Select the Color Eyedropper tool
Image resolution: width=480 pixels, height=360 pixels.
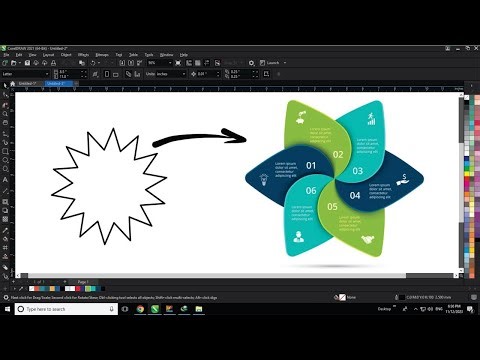pos(5,230)
